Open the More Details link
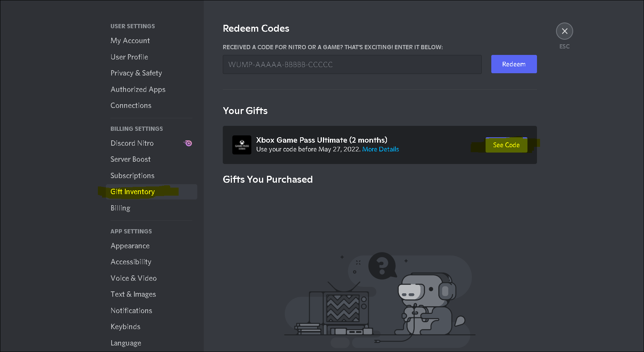The height and width of the screenshot is (352, 644). point(380,149)
